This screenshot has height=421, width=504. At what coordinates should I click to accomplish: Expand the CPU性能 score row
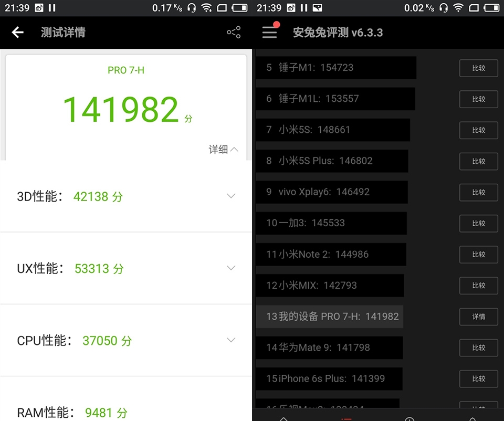(x=231, y=340)
